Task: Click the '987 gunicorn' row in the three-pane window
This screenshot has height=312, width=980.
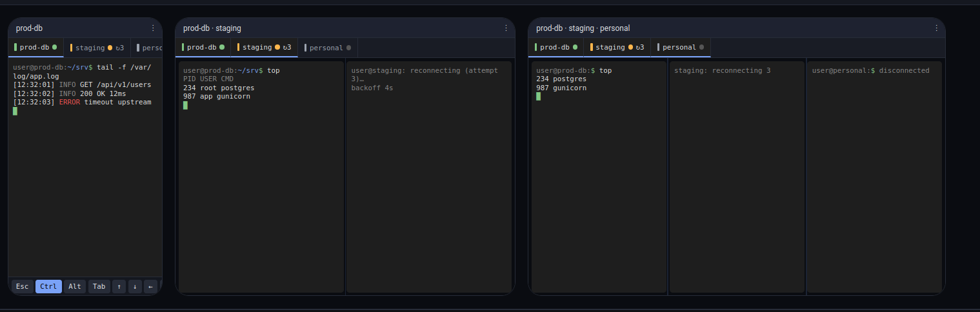Action: pyautogui.click(x=561, y=88)
